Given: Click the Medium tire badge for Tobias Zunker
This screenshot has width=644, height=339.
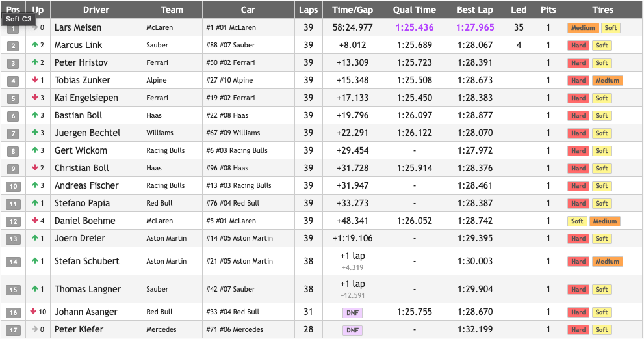Looking at the screenshot, I should click(x=607, y=81).
